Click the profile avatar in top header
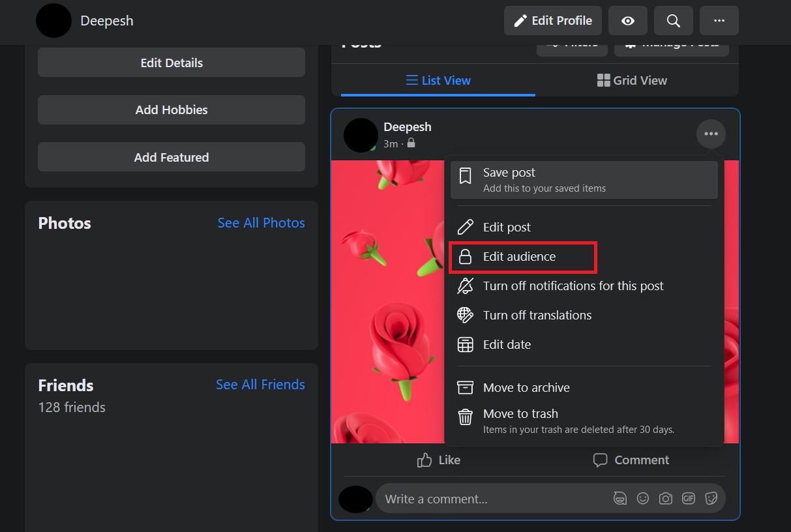The width and height of the screenshot is (791, 532). [53, 20]
